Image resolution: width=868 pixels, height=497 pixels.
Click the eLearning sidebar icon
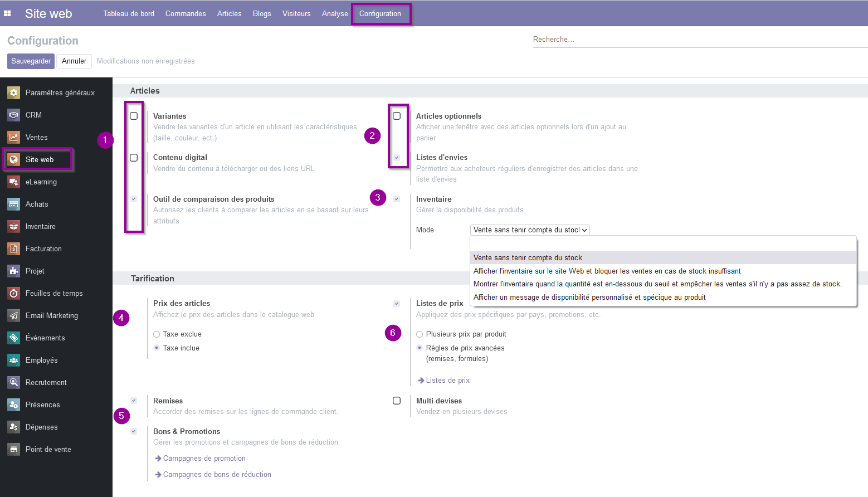[x=14, y=182]
